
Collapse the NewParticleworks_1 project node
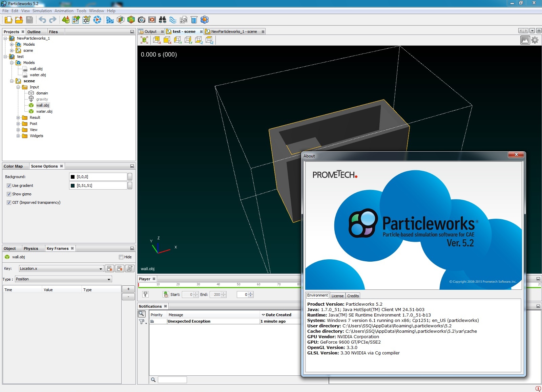pos(5,38)
